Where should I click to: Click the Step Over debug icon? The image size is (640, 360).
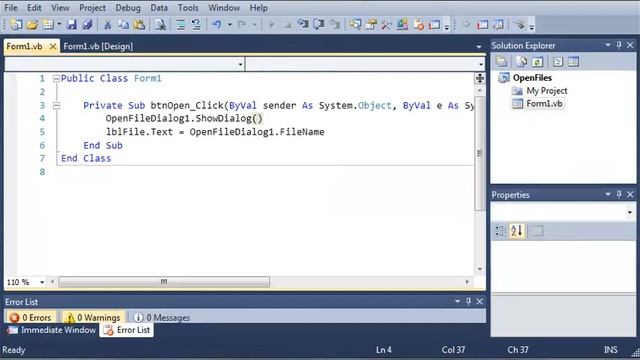point(318,25)
